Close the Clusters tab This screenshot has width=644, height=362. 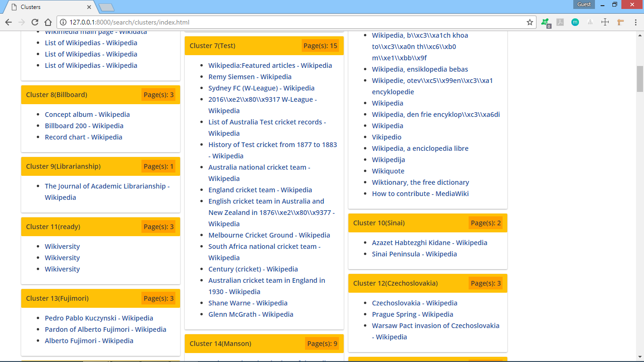click(x=89, y=7)
